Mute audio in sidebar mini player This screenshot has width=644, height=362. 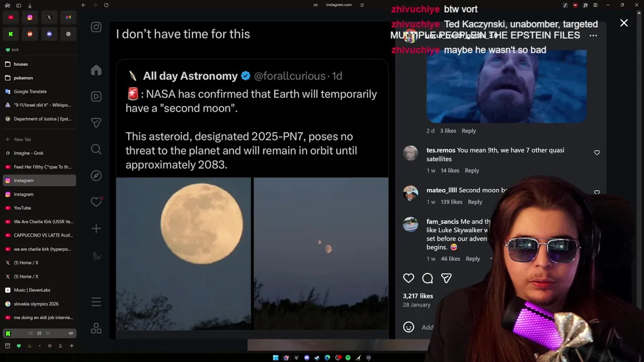coord(70,333)
